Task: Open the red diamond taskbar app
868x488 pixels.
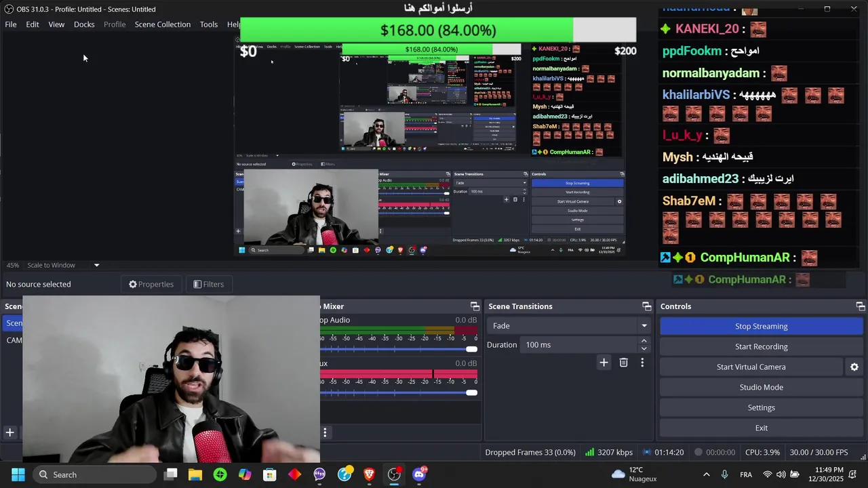Action: [x=294, y=474]
